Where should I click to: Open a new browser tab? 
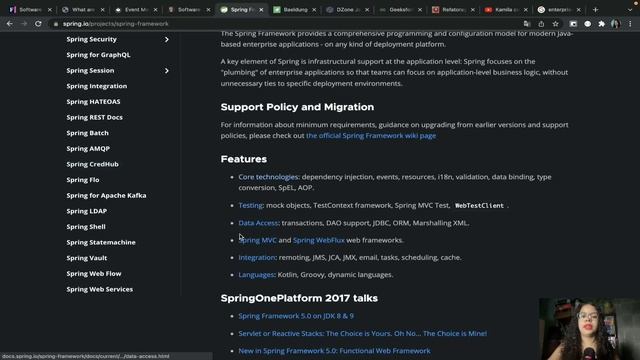click(596, 9)
